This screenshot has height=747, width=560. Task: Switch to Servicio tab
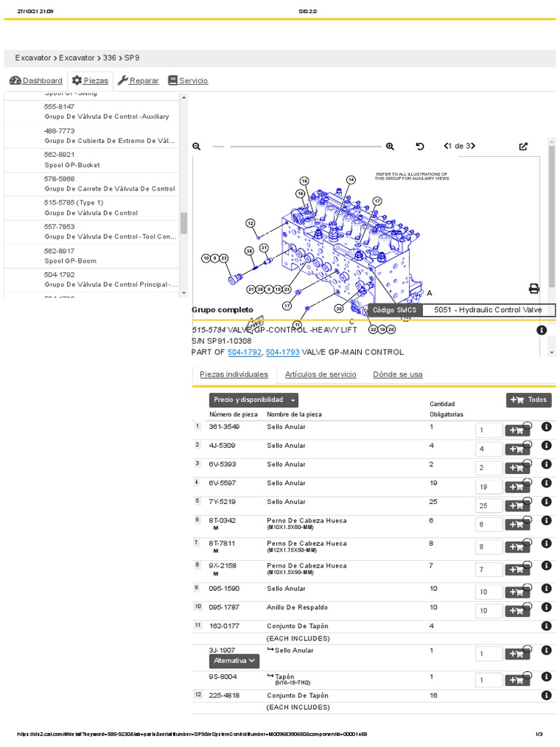188,80
